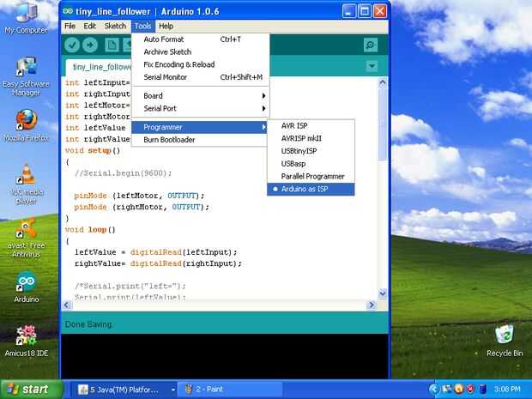Click the Upload arrow toolbar button
This screenshot has height=399, width=532.
tap(90, 45)
